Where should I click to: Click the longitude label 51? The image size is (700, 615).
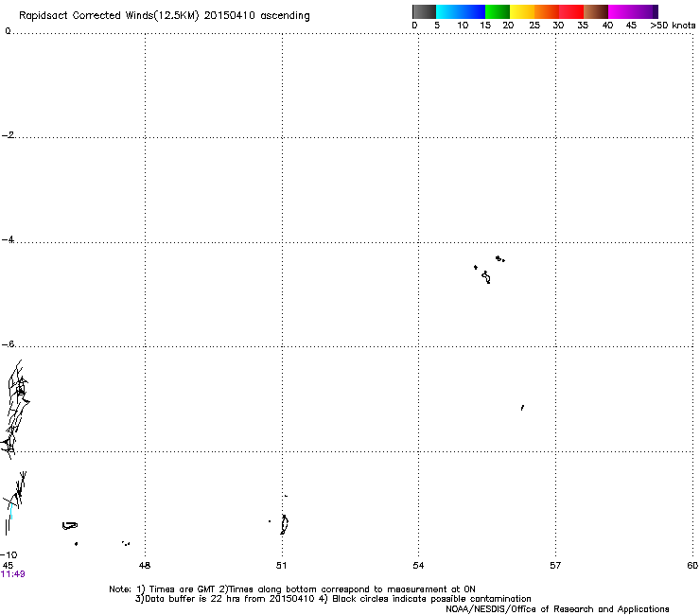(281, 566)
